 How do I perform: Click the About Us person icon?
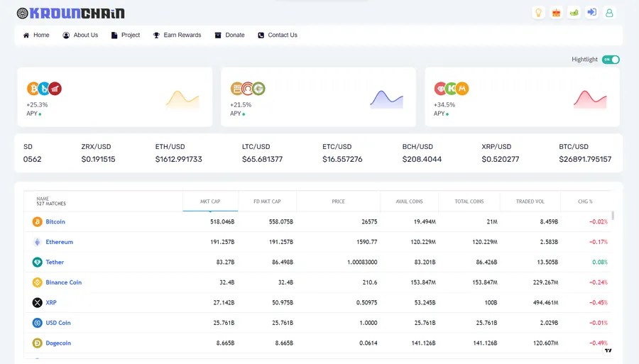coord(66,35)
